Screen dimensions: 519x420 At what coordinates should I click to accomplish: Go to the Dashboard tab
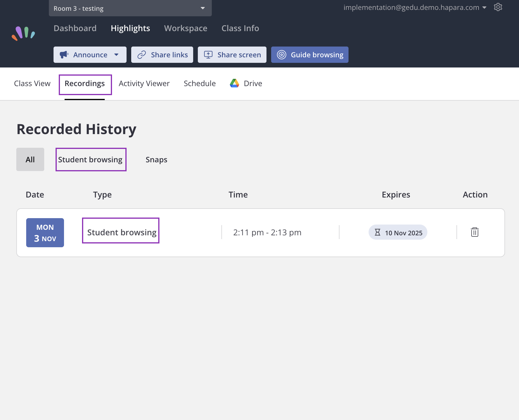click(75, 28)
